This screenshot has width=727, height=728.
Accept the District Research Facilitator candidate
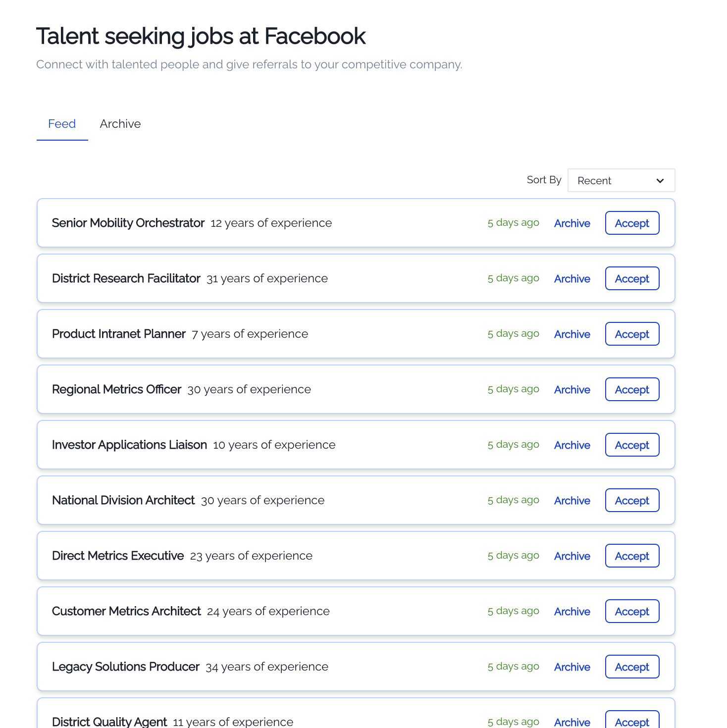click(x=632, y=278)
